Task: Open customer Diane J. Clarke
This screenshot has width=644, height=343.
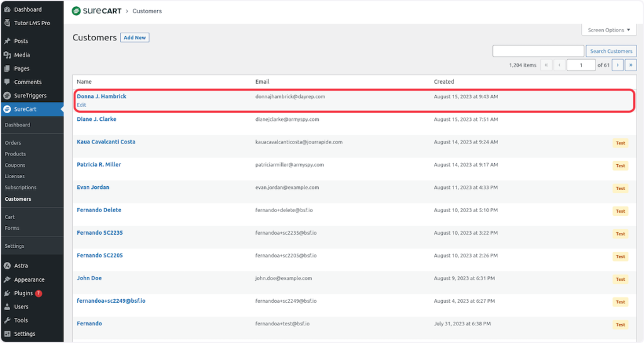Action: (96, 119)
